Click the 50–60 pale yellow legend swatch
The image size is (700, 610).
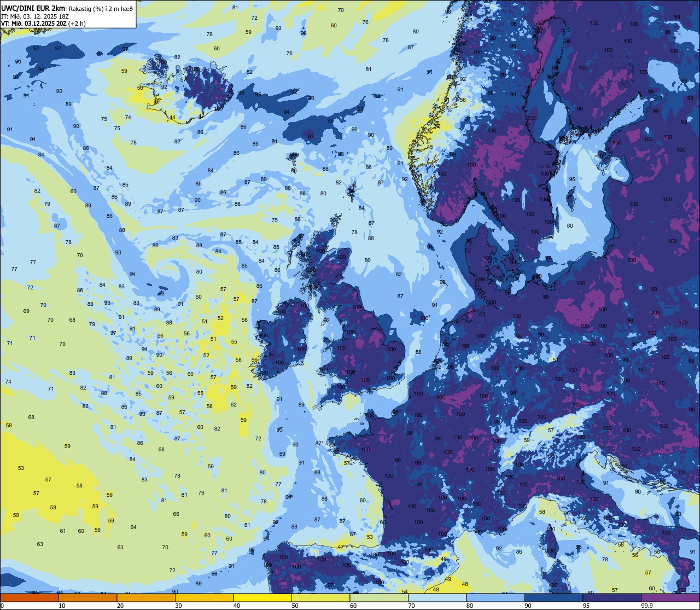tap(320, 597)
